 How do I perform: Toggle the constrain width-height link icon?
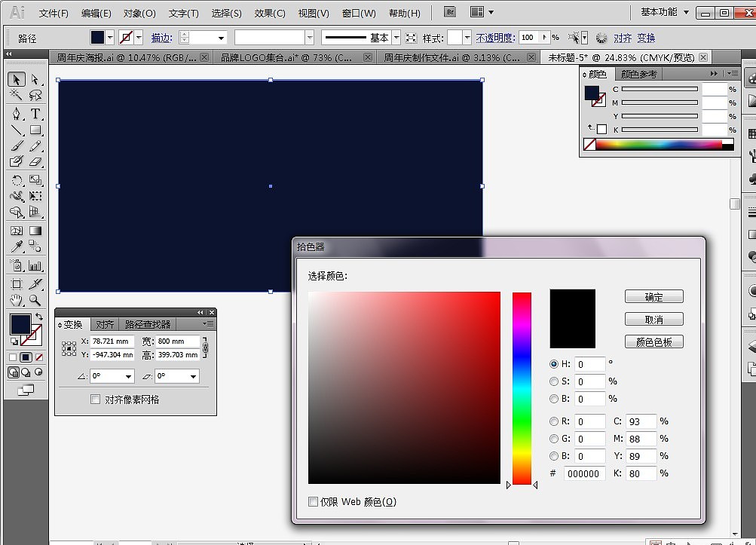(205, 348)
